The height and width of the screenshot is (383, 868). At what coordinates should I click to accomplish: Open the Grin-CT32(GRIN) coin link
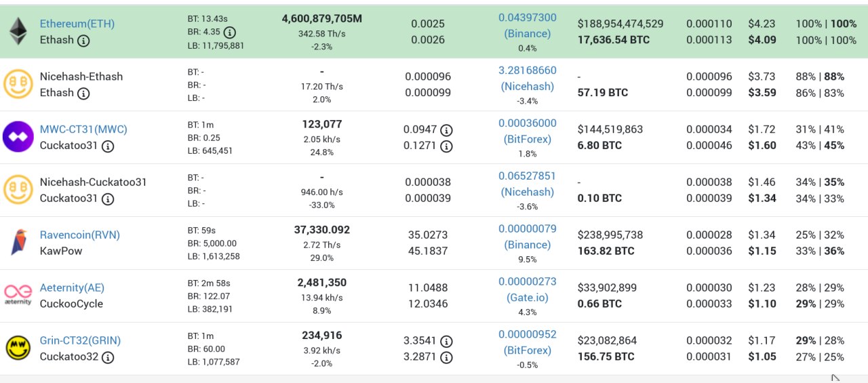[80, 341]
